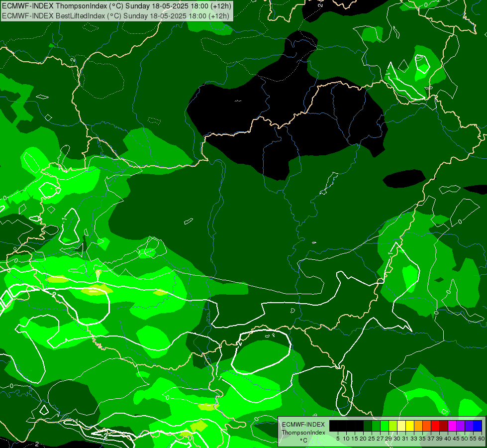487x448 pixels.
Task: Select the dark red 39–40 legend swatch
Action: pyautogui.click(x=444, y=426)
